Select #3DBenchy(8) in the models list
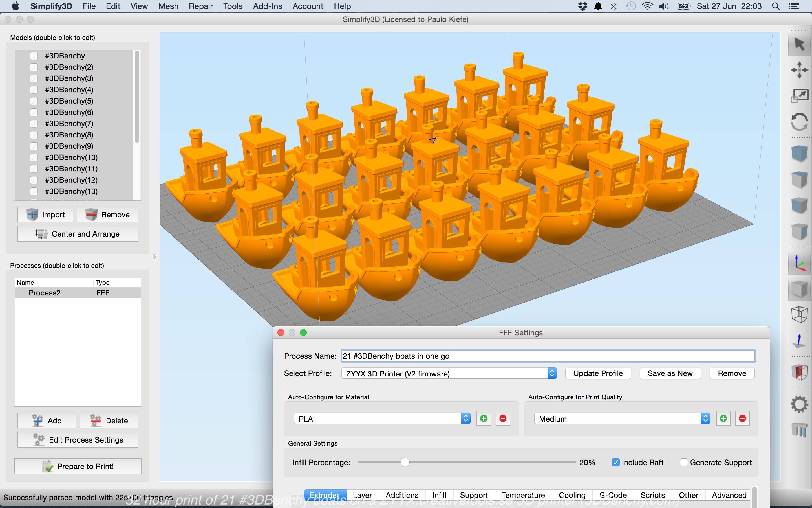 (x=69, y=135)
